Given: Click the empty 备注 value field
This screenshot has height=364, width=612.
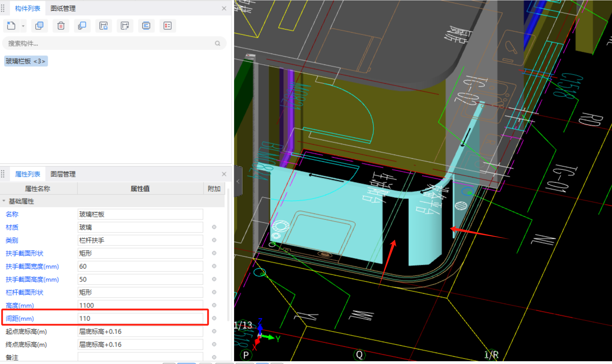Looking at the screenshot, I should [140, 357].
